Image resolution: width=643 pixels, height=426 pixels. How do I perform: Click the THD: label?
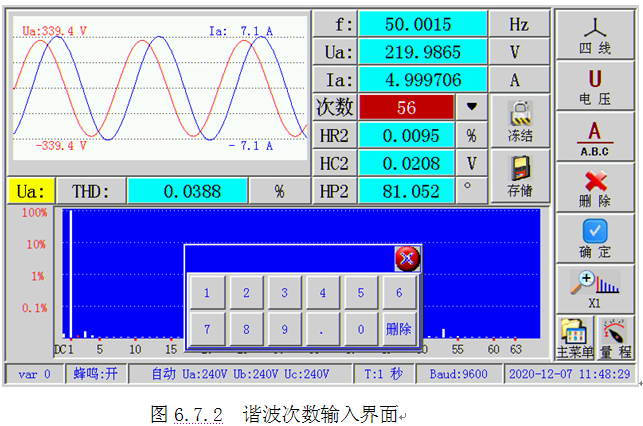91,191
